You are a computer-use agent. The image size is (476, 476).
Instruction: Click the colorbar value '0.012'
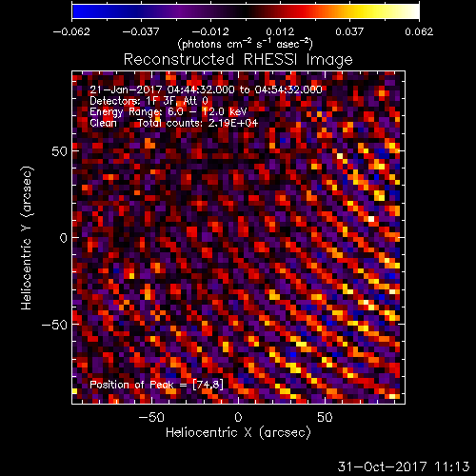coord(280,31)
